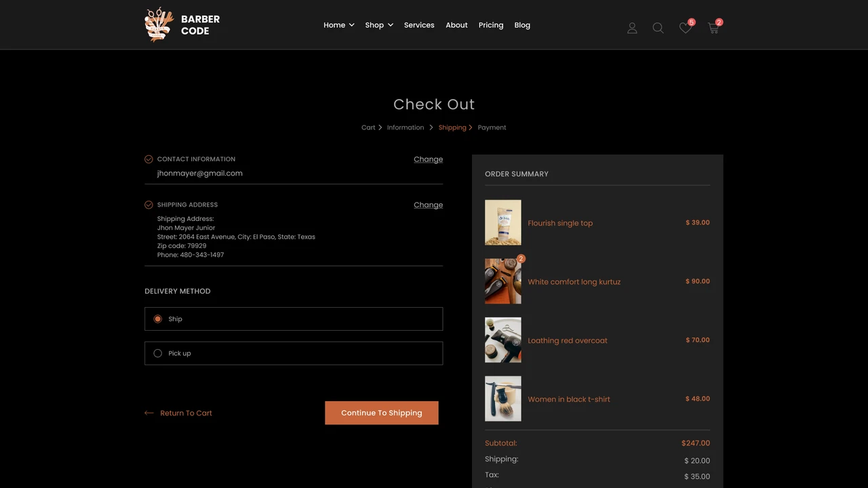Screen dimensions: 868x488
Task: Open Loathing red overcoat thumbnail
Action: 503,340
